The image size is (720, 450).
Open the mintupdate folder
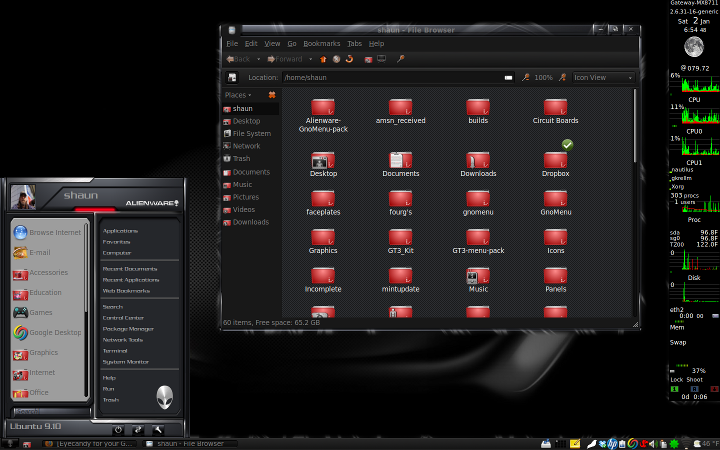pos(400,280)
